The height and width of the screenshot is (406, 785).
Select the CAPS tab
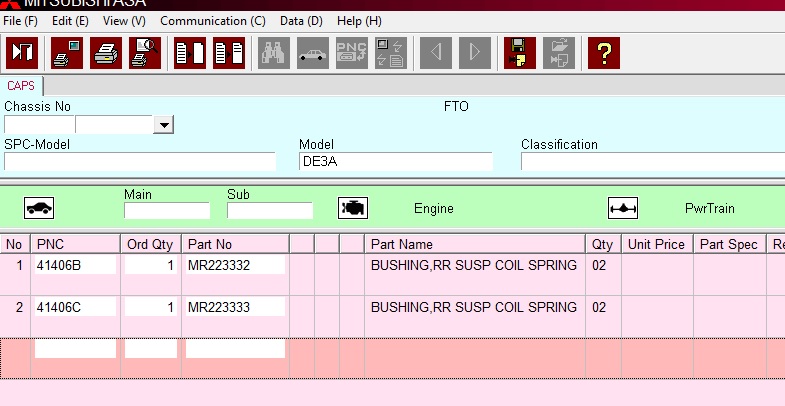click(x=21, y=86)
